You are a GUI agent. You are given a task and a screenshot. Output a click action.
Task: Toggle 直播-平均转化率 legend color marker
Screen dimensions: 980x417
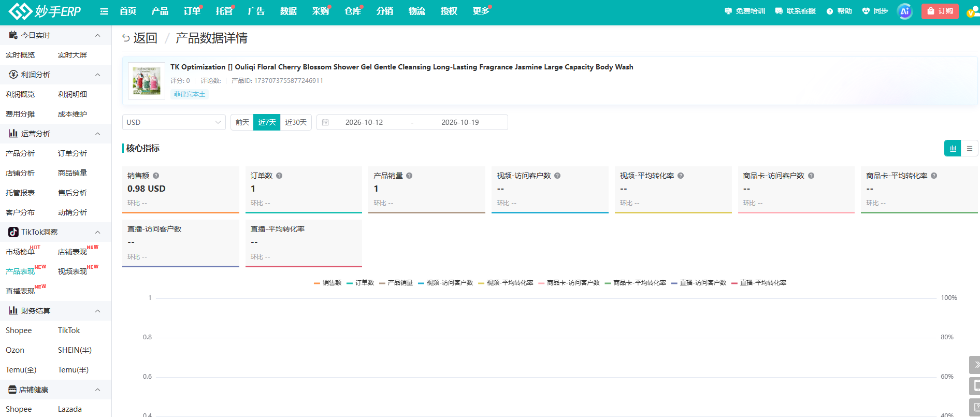point(734,283)
